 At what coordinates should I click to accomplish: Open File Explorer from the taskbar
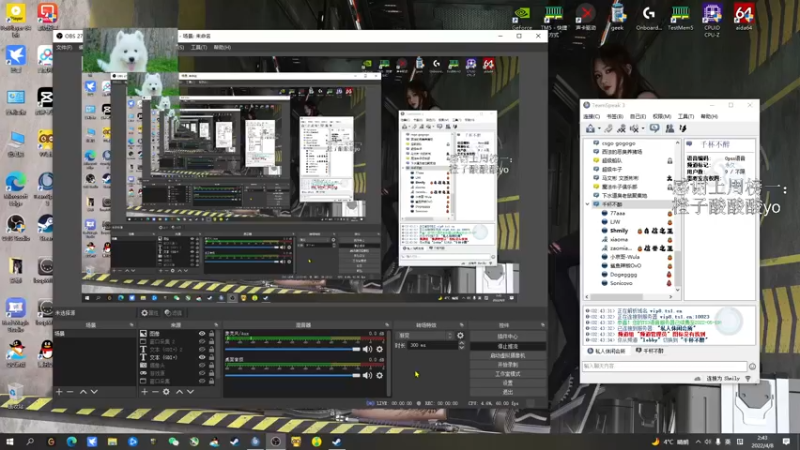(112, 441)
